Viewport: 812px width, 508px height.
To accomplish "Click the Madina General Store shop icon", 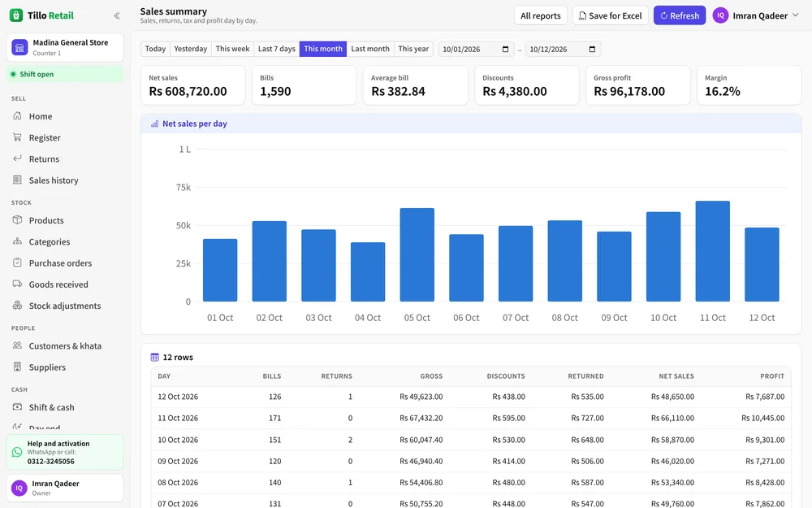I will point(19,47).
